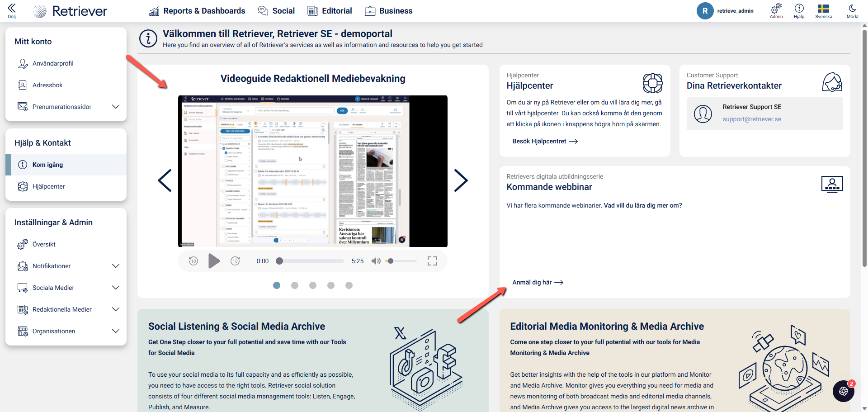Viewport: 868px width, 412px height.
Task: Open the Social Listening & Social Media Archive heading
Action: [x=236, y=327]
